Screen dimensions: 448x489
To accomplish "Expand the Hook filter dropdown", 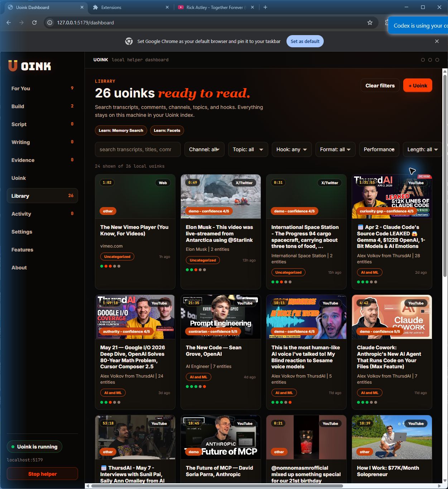I will [x=292, y=149].
